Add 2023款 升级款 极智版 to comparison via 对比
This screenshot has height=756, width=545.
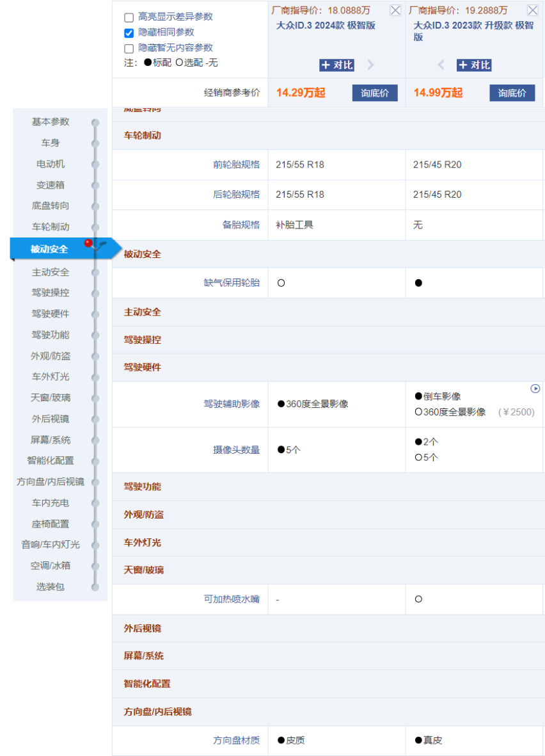(474, 65)
